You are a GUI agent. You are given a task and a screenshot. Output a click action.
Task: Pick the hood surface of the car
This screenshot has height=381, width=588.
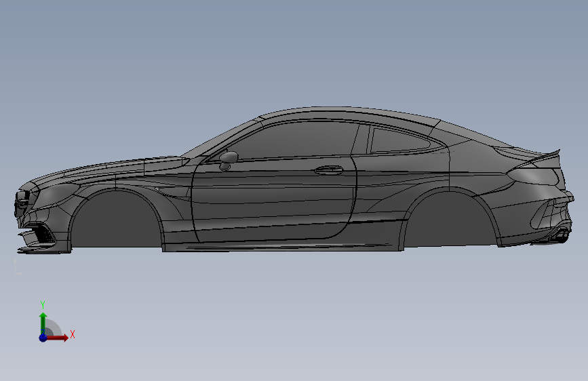pyautogui.click(x=113, y=169)
